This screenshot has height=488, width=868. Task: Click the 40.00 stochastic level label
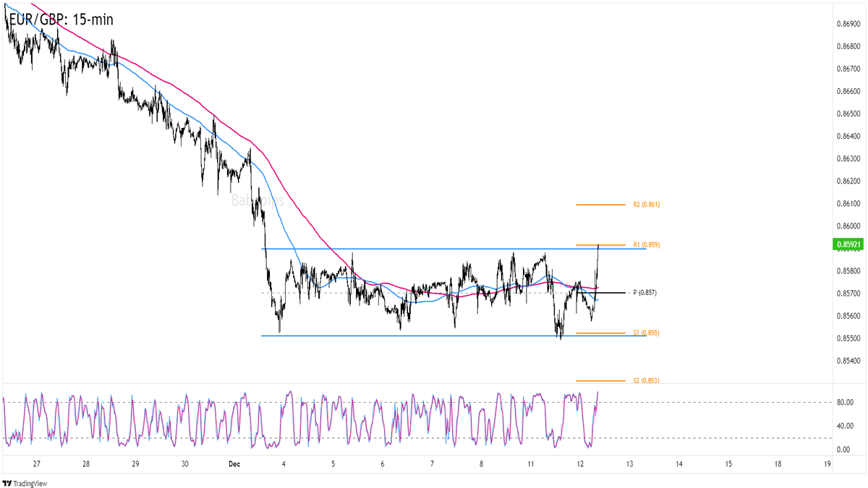point(846,426)
